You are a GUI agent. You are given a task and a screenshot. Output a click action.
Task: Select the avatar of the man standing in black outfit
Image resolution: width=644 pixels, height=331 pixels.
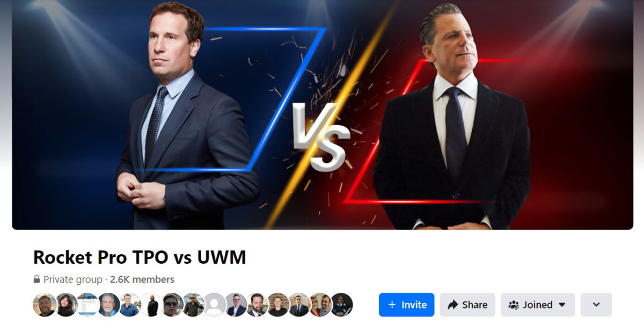(151, 305)
